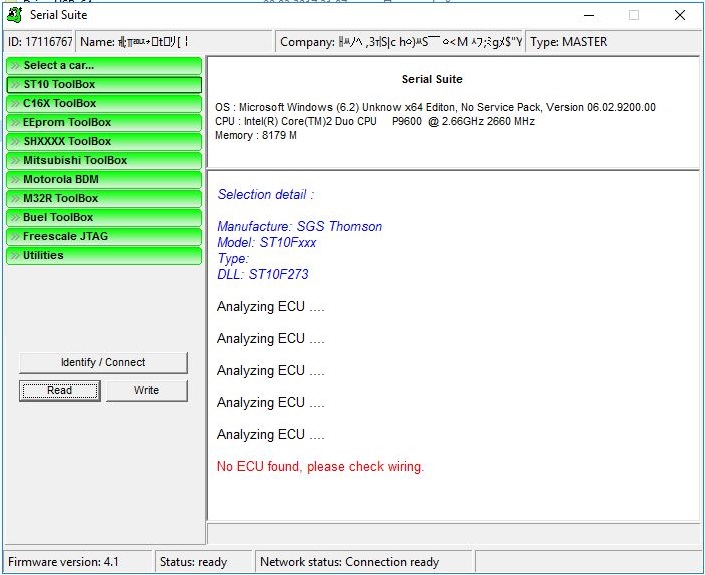The height and width of the screenshot is (575, 705).
Task: Click the chevron arrows beside Motorola BDM
Action: 15,180
